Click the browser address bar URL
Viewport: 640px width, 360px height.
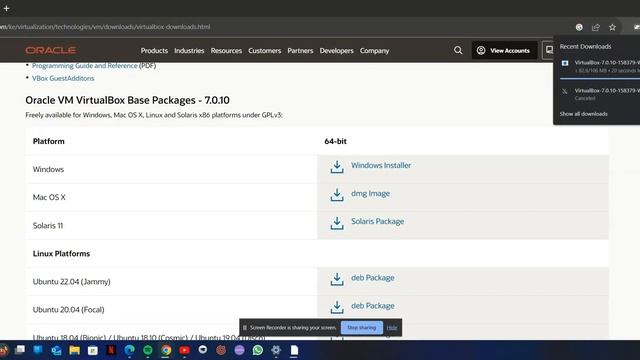[105, 27]
